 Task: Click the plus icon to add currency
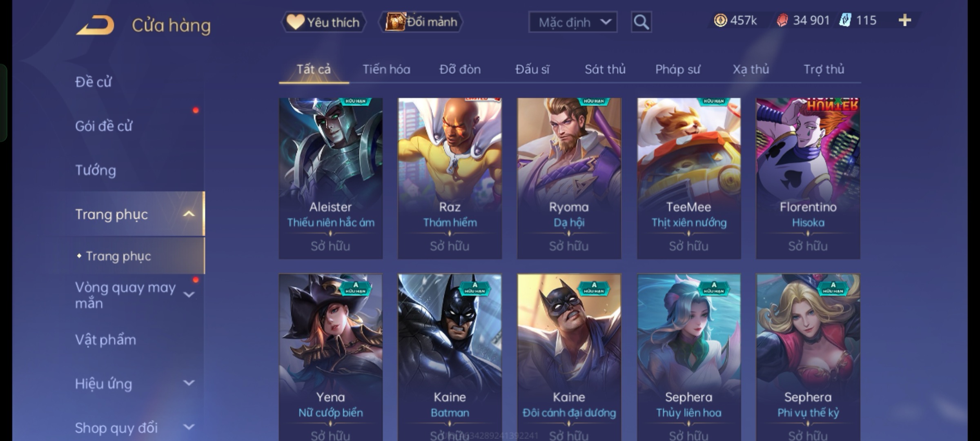905,20
